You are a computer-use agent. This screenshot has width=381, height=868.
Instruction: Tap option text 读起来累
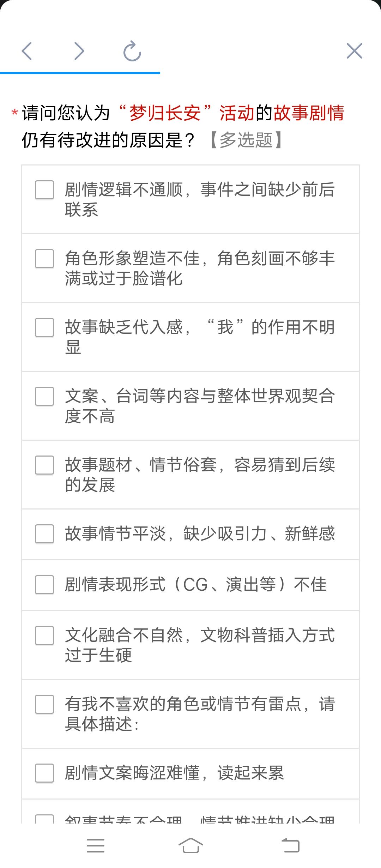[x=251, y=773]
